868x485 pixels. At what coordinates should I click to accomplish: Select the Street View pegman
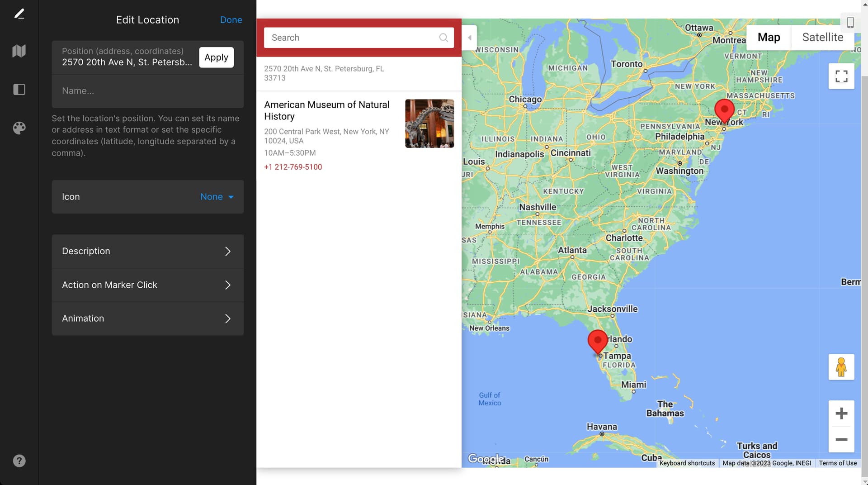click(841, 367)
